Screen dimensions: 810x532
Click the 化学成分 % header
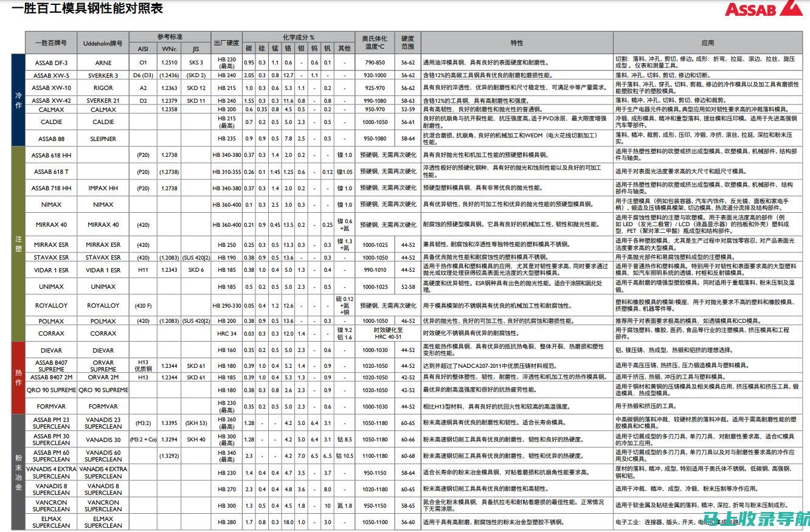pyautogui.click(x=298, y=37)
